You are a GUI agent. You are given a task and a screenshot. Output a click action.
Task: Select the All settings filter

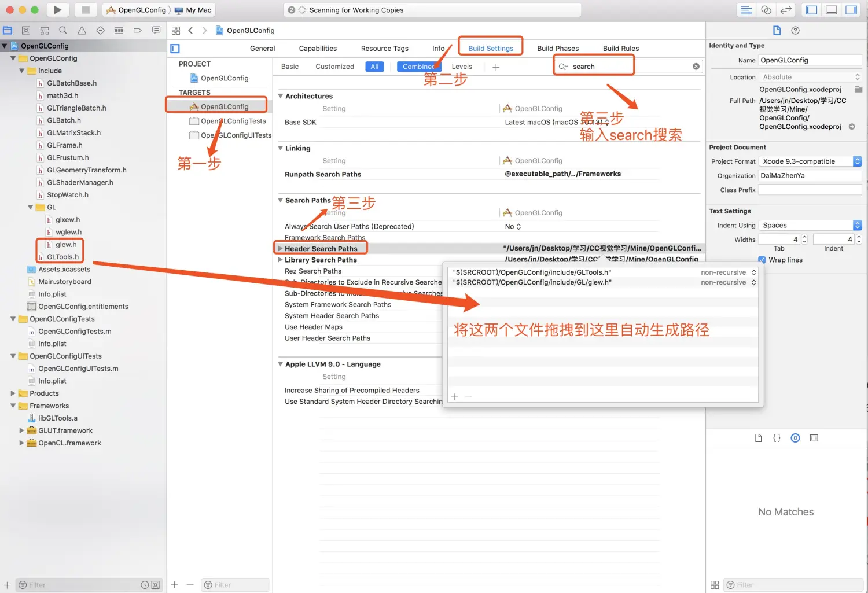(x=375, y=67)
